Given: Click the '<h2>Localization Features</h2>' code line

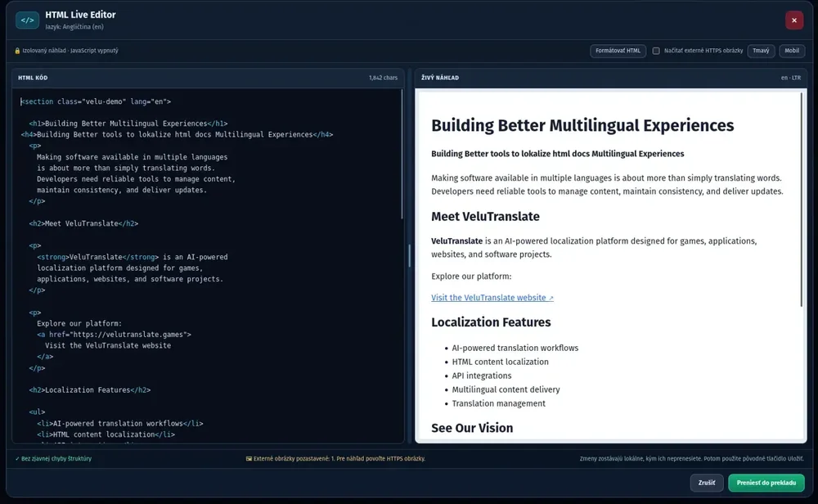Looking at the screenshot, I should click(90, 389).
